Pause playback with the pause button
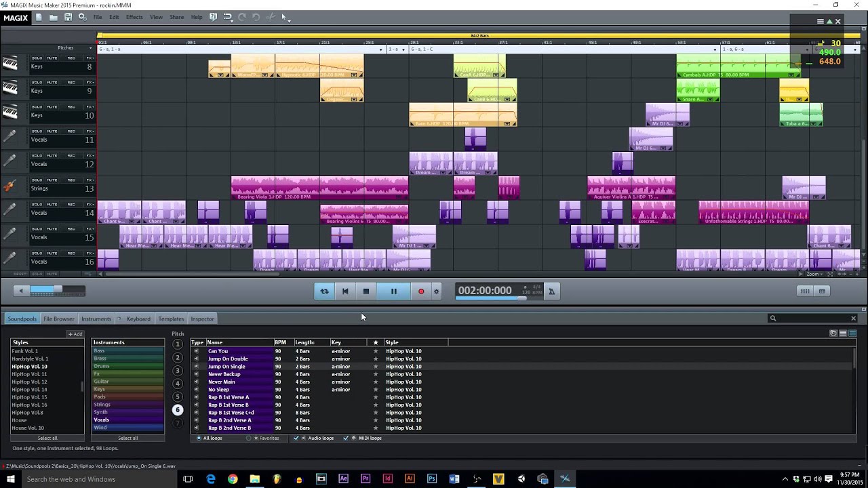The width and height of the screenshot is (868, 488). pos(393,291)
